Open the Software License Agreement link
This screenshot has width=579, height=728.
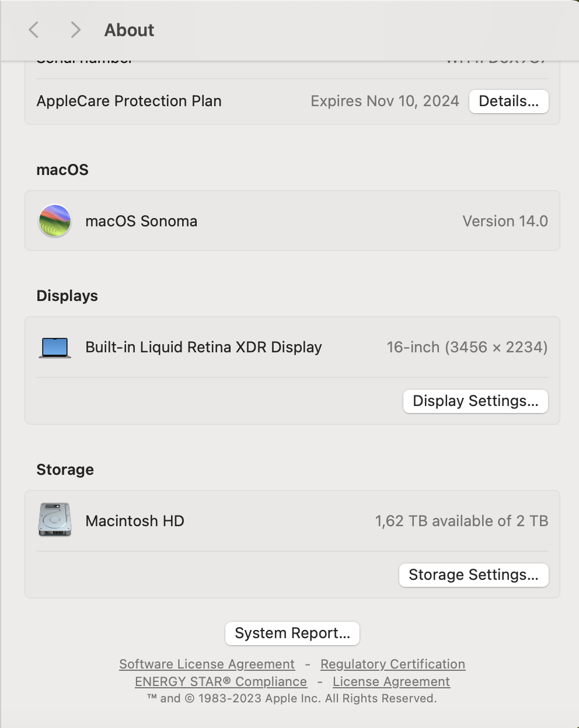click(x=207, y=664)
